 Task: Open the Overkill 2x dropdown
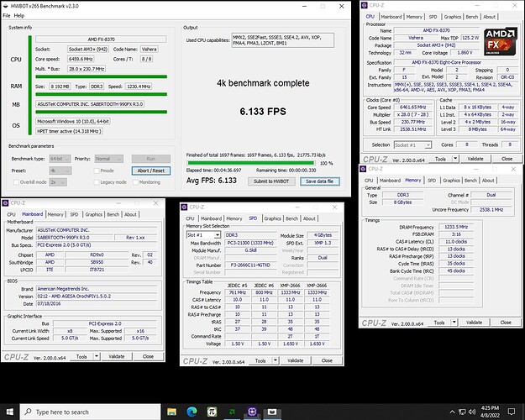click(58, 182)
